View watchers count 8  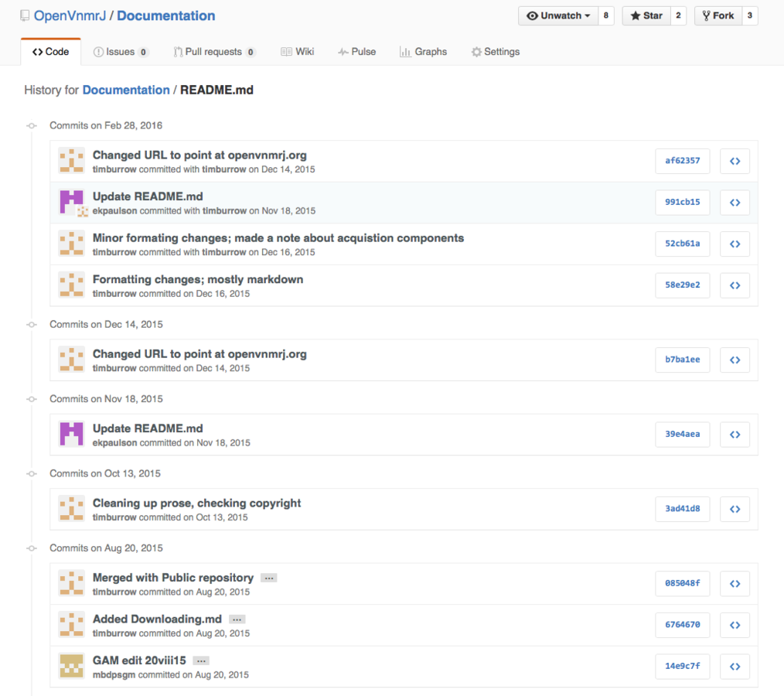click(606, 15)
